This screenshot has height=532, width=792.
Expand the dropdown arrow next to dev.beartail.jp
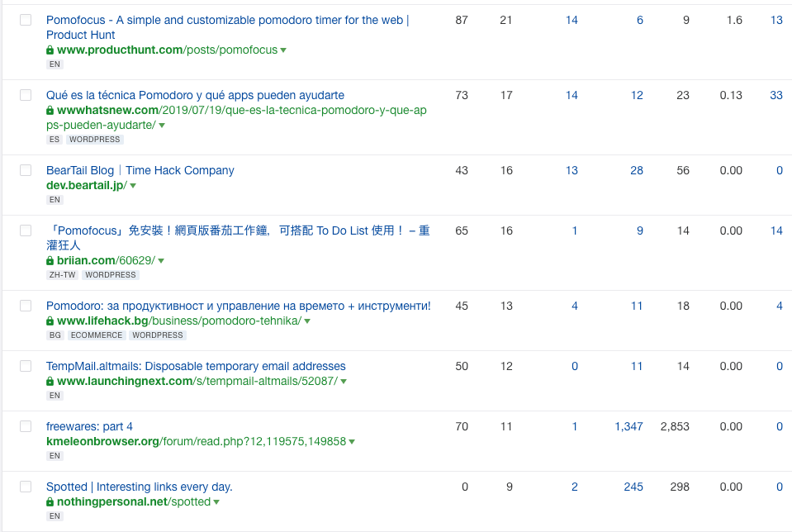[135, 185]
